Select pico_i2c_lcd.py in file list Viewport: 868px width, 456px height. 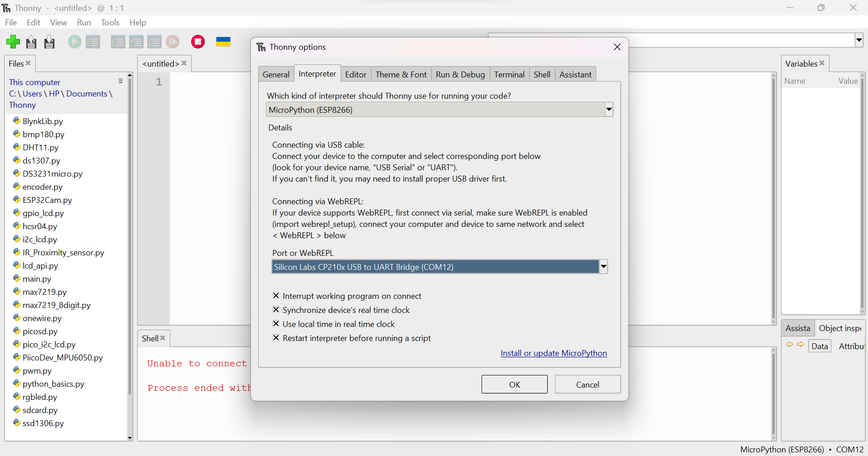pyautogui.click(x=49, y=345)
